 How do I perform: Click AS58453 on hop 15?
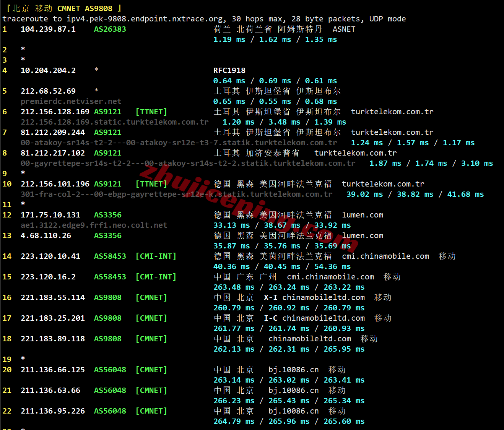tap(110, 277)
